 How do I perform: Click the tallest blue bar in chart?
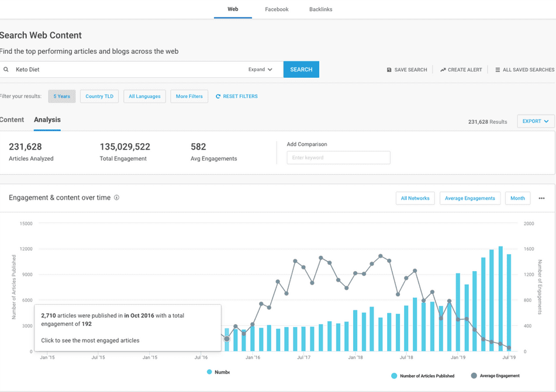[500, 298]
